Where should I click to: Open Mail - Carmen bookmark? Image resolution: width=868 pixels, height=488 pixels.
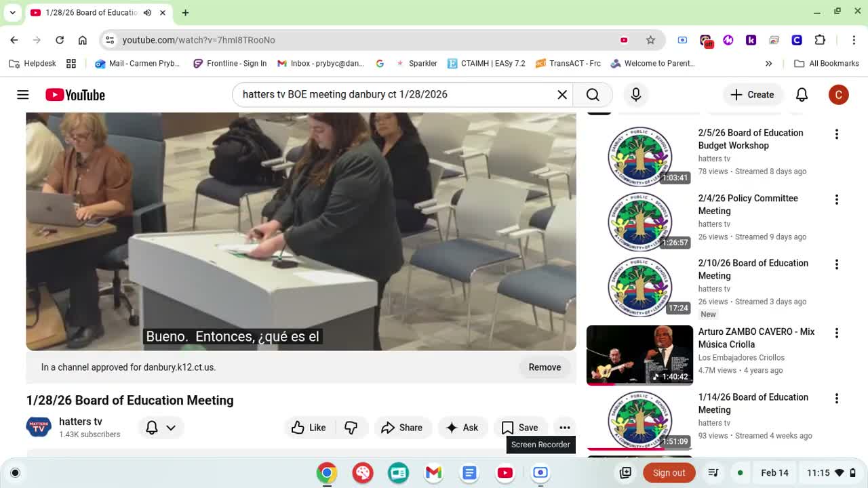point(138,63)
